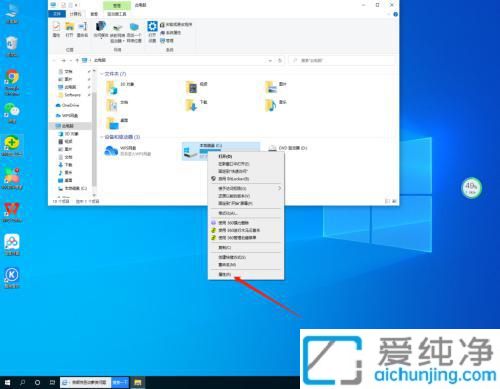Select the Videos folder in main pane

(197, 87)
